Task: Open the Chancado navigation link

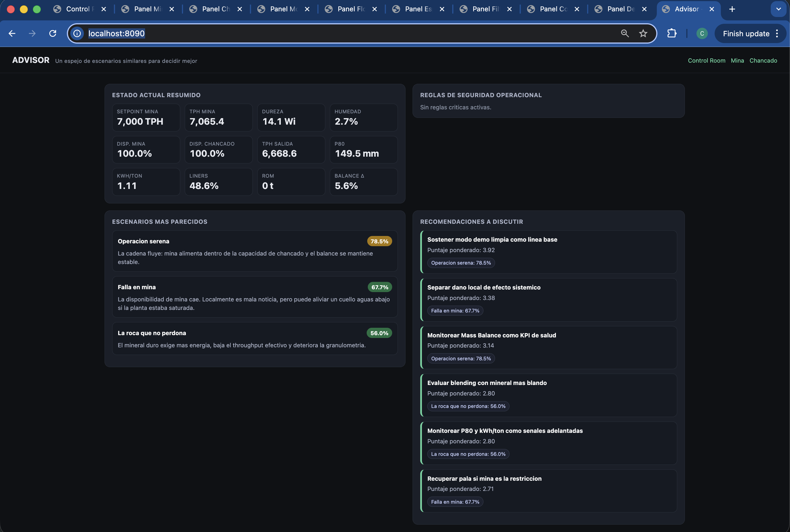Action: (x=763, y=60)
